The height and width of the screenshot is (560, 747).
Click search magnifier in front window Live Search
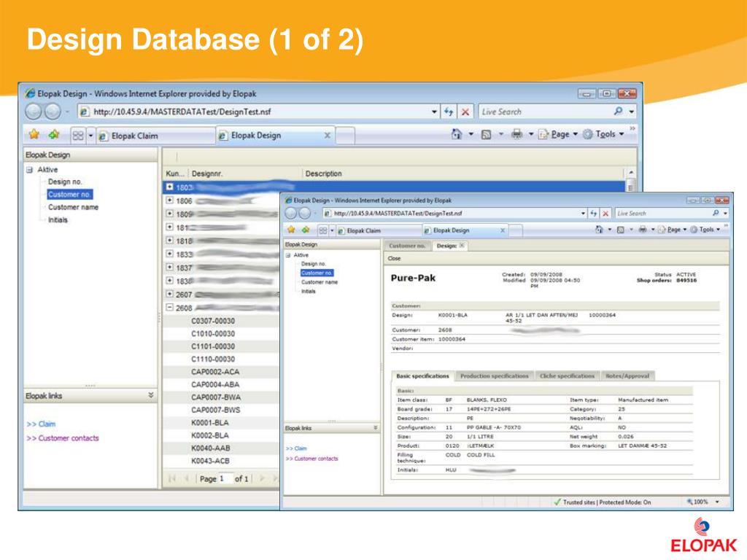tap(716, 213)
